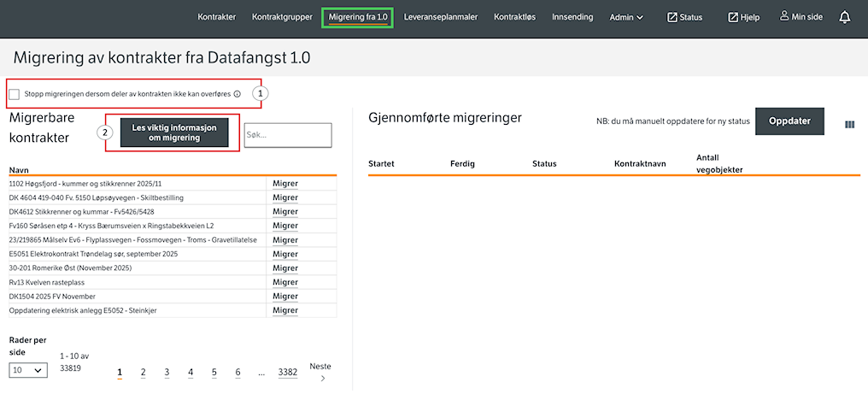
Task: Go to page 3 in pagination
Action: [167, 373]
